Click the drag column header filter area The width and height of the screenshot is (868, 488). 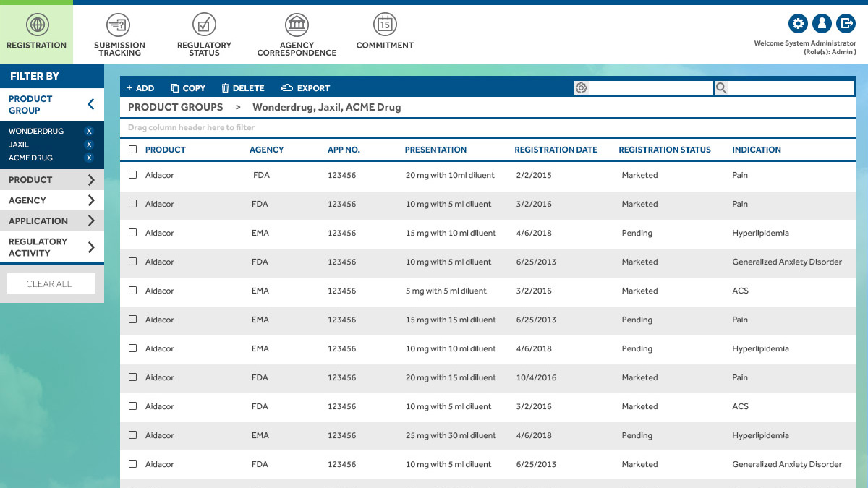pyautogui.click(x=488, y=127)
